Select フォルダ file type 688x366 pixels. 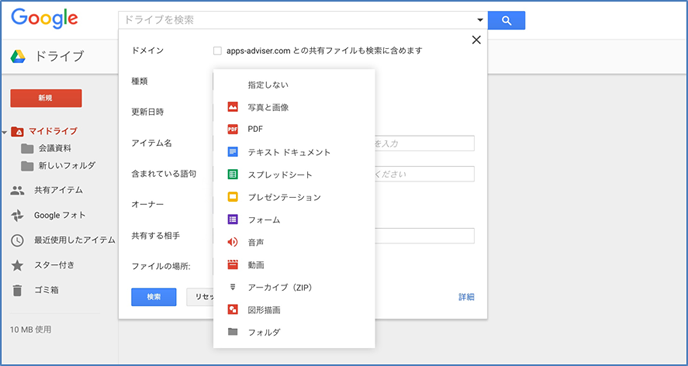pos(294,332)
